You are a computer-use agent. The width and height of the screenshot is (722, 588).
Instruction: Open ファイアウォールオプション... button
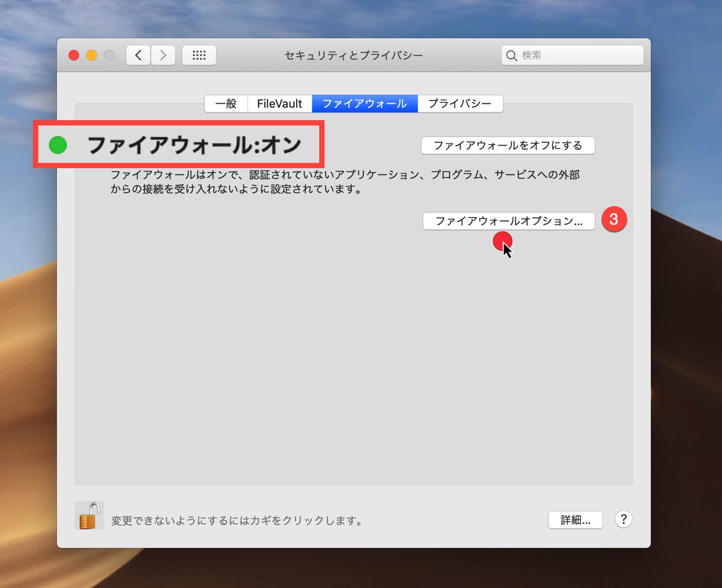tap(509, 221)
